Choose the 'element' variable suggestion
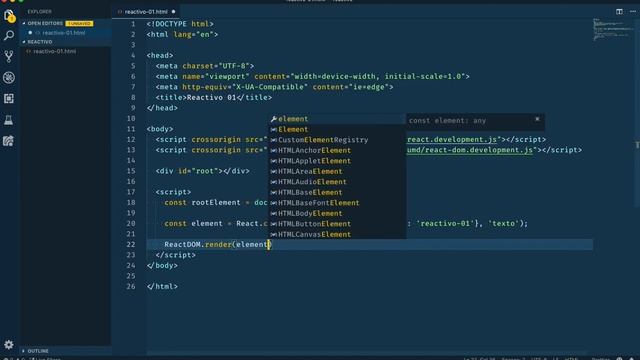This screenshot has height=360, width=640. [337, 119]
